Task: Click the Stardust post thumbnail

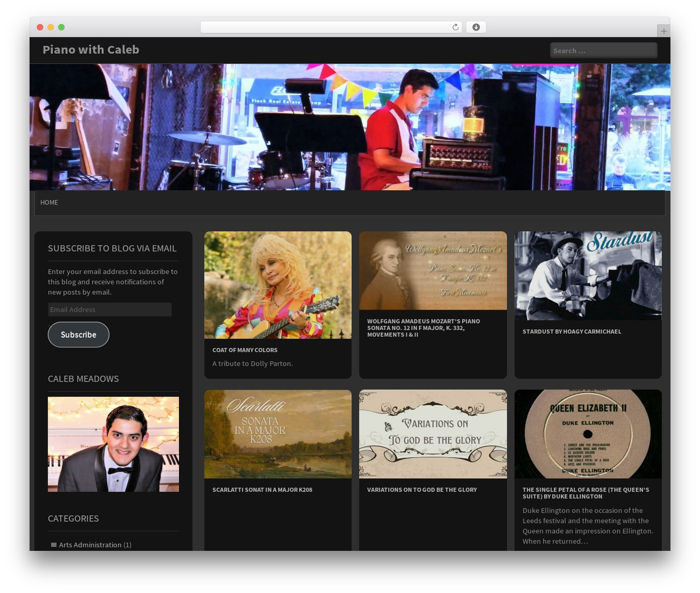Action: point(588,276)
